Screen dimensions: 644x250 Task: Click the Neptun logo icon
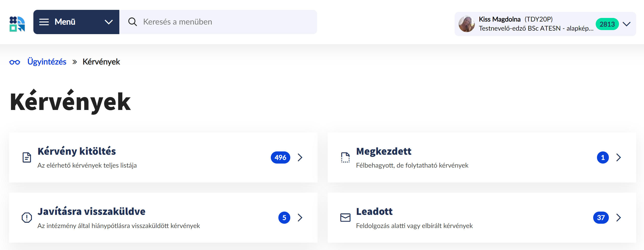point(17,24)
